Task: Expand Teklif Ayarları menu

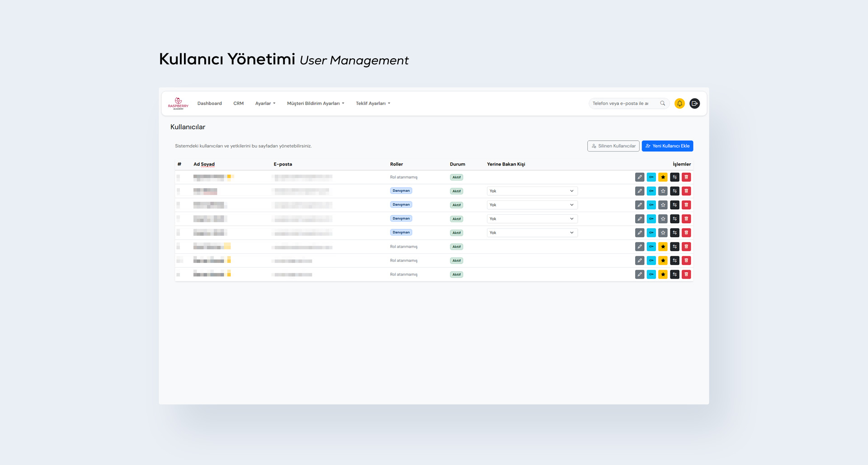Action: pos(373,104)
